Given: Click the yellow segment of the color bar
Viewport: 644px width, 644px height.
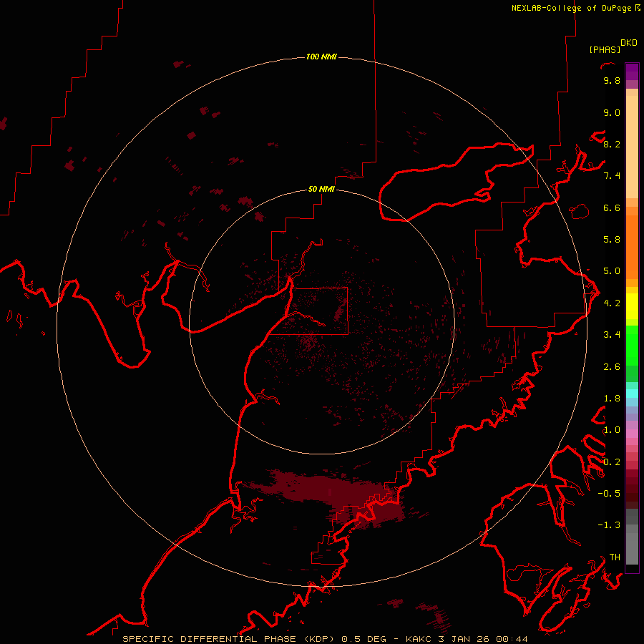Looking at the screenshot, I should coord(632,306).
